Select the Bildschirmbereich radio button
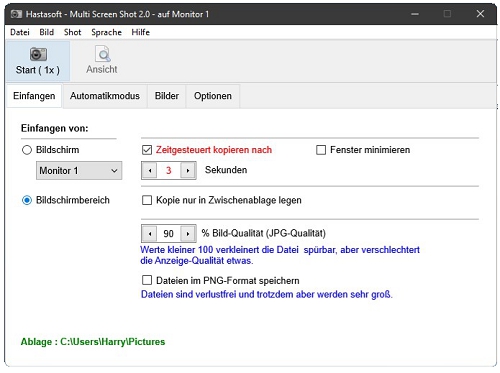 coord(27,200)
